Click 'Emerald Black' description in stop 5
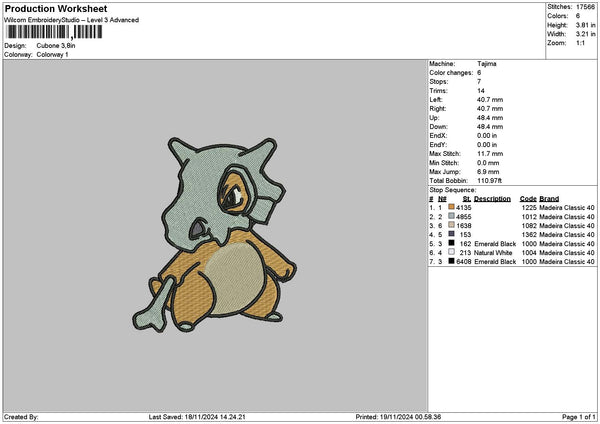The height and width of the screenshot is (424, 600). tap(495, 244)
